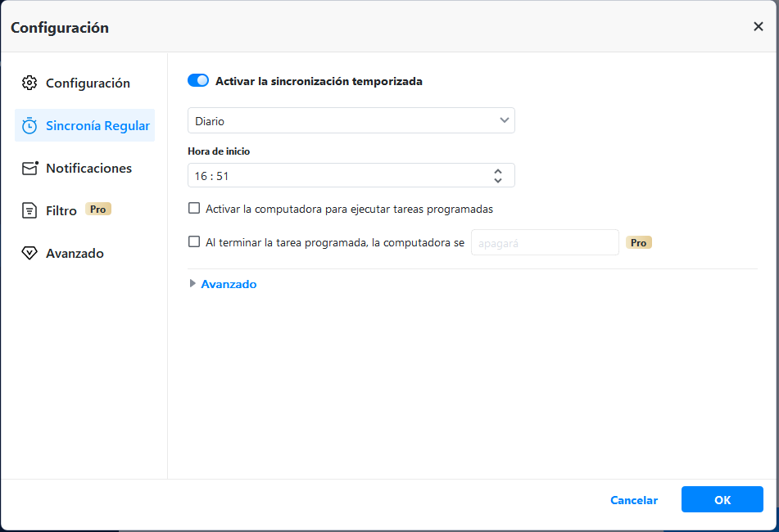Switch to the Notificaciones section
This screenshot has height=532, width=779.
[x=88, y=168]
